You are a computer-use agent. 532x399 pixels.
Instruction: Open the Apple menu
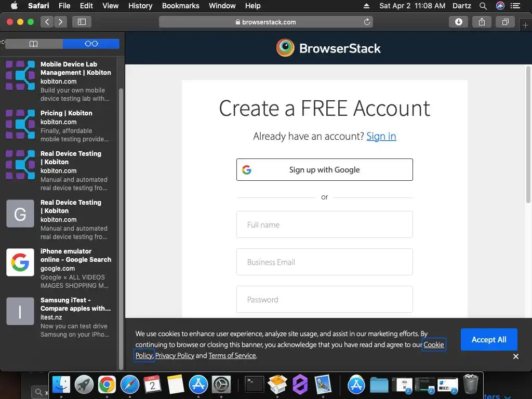coord(14,6)
